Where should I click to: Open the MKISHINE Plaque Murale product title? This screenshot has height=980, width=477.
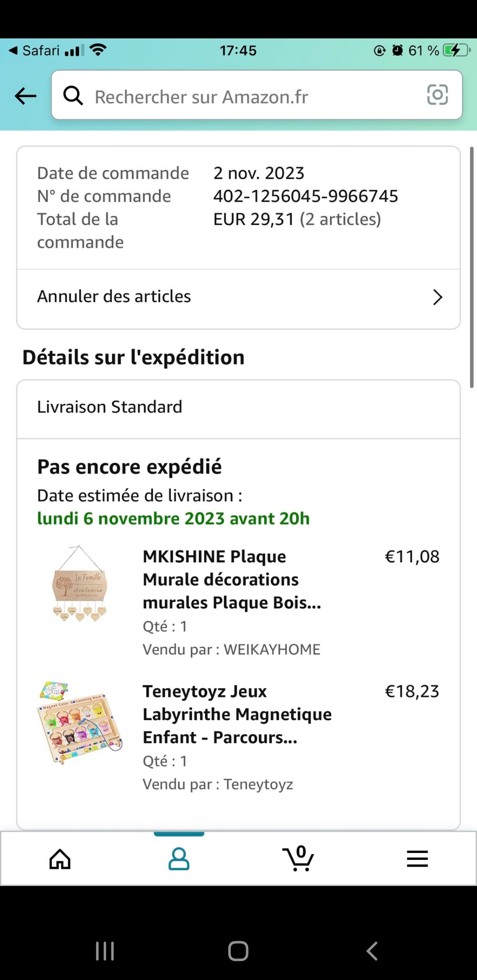click(231, 579)
